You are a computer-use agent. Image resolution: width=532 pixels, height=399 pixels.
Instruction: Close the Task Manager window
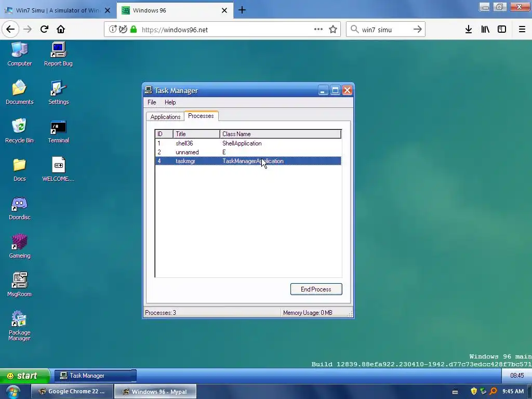347,90
